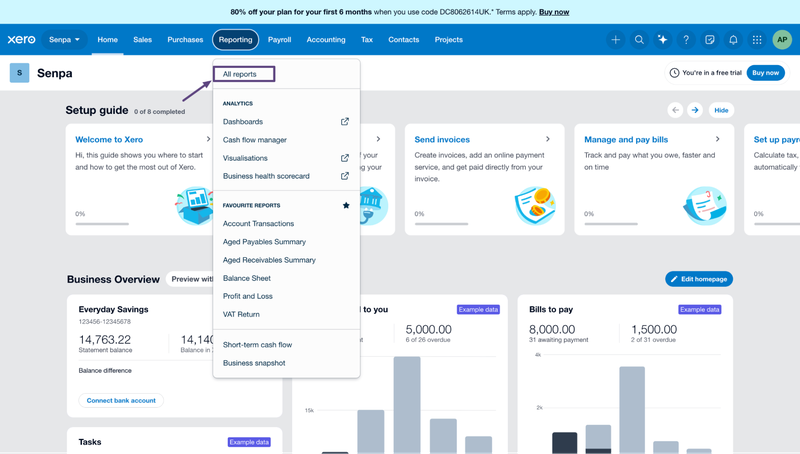The height and width of the screenshot is (454, 800).
Task: Expand the Manage and pay bills chevron
Action: tap(717, 139)
